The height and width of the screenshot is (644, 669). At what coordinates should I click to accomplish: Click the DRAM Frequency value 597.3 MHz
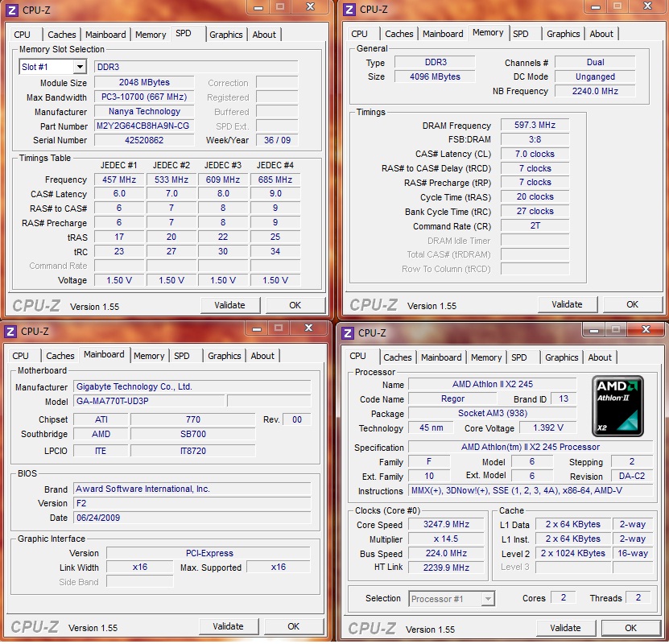pyautogui.click(x=535, y=125)
